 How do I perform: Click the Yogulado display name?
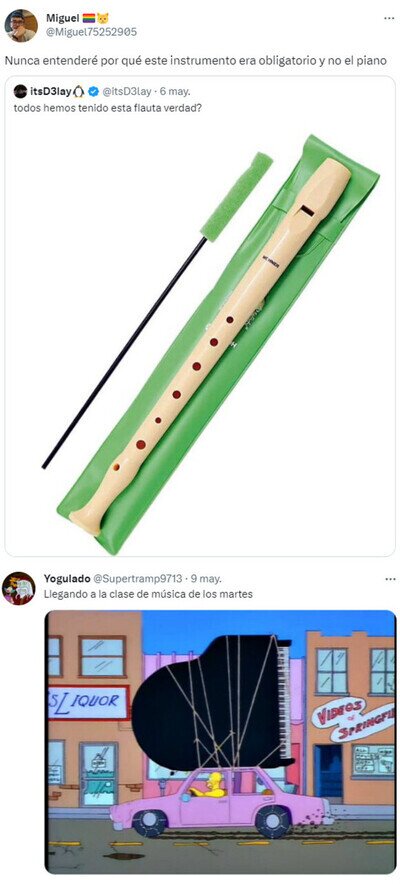66,578
